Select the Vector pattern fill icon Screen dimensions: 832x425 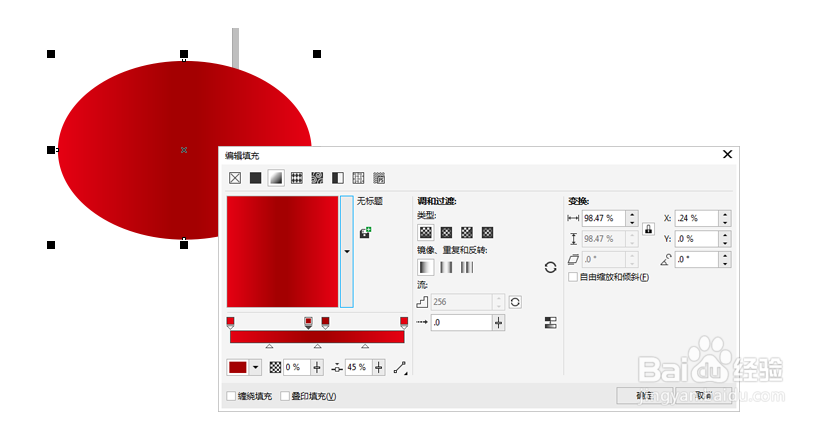[x=297, y=178]
